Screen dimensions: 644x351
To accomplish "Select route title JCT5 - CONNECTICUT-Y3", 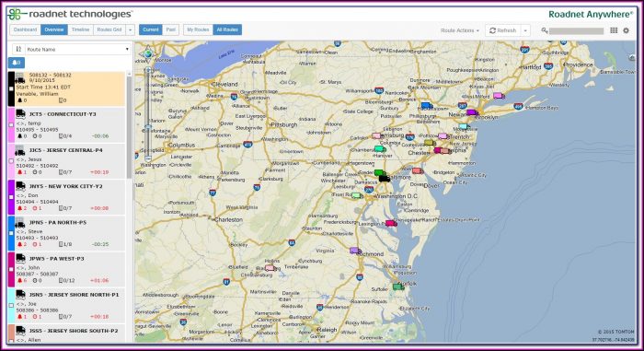I will coord(63,114).
